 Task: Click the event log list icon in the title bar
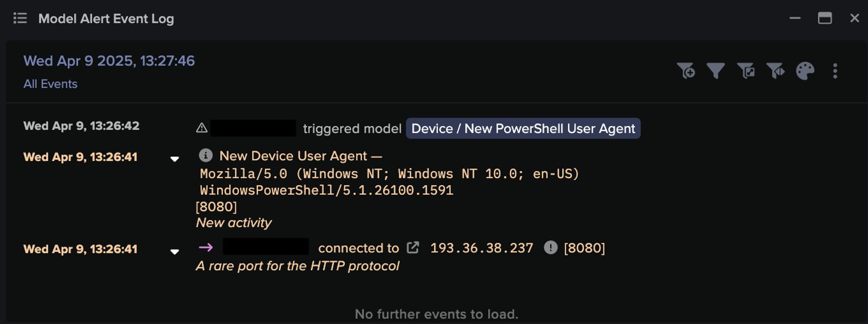click(x=20, y=18)
